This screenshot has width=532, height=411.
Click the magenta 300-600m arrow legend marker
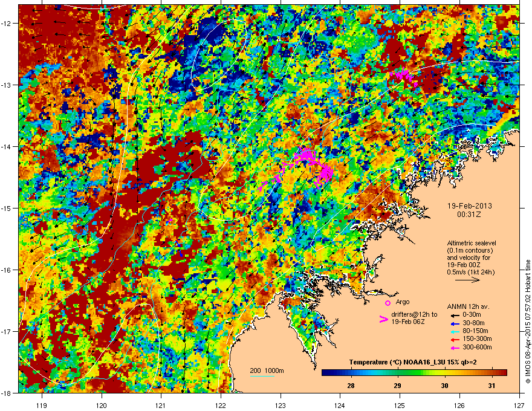pos(455,348)
